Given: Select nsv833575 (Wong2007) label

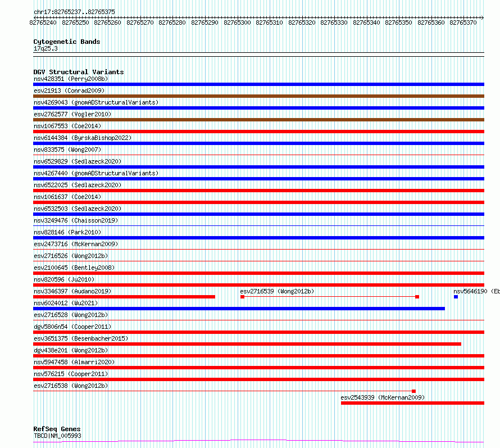Looking at the screenshot, I should pyautogui.click(x=67, y=150).
